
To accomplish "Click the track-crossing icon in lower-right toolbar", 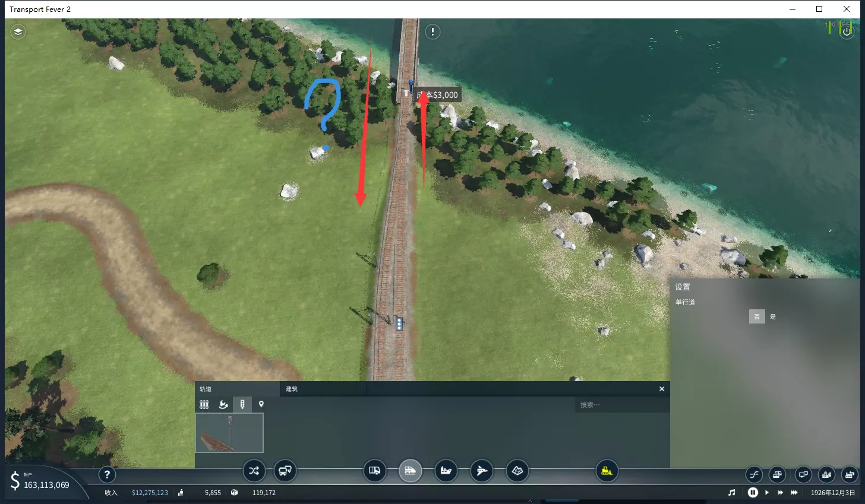I will click(754, 474).
